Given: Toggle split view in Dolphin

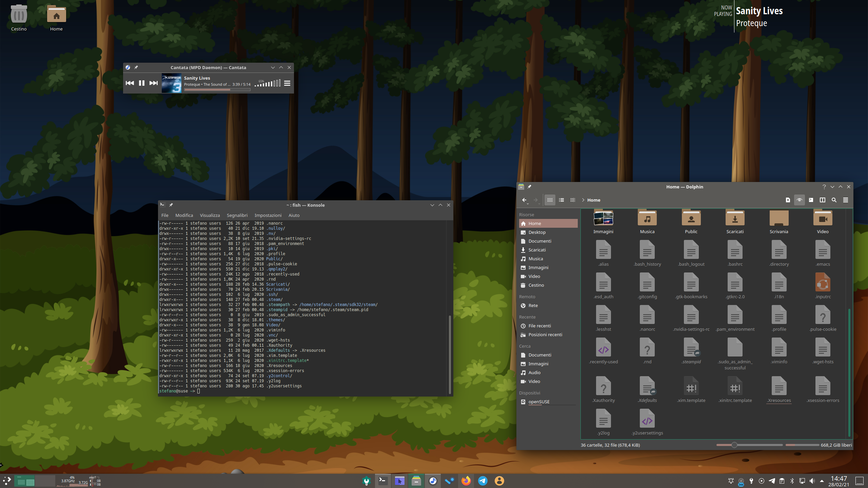Looking at the screenshot, I should [823, 200].
